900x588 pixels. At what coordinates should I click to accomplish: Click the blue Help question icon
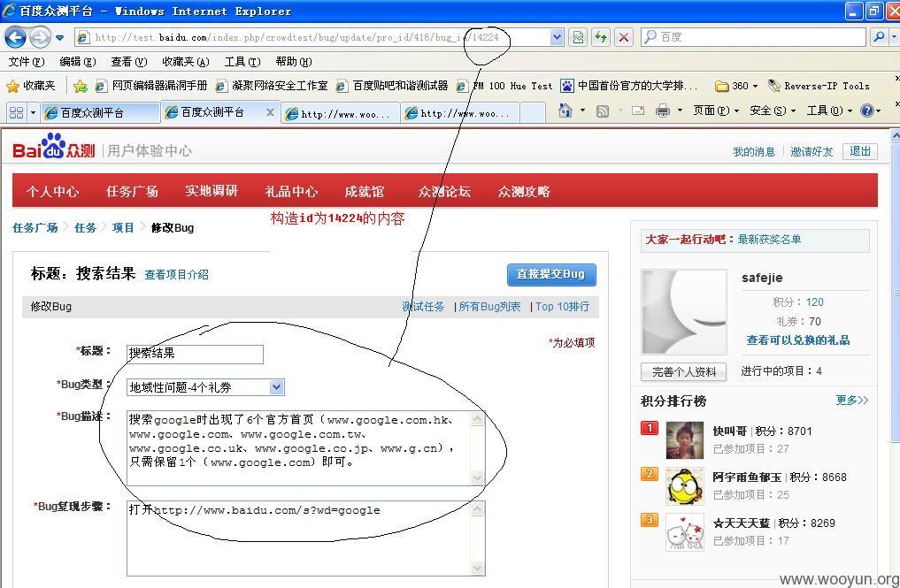coord(866,111)
